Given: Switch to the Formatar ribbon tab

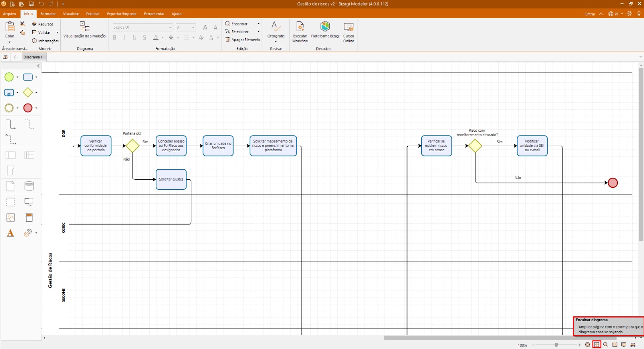Looking at the screenshot, I should click(48, 14).
